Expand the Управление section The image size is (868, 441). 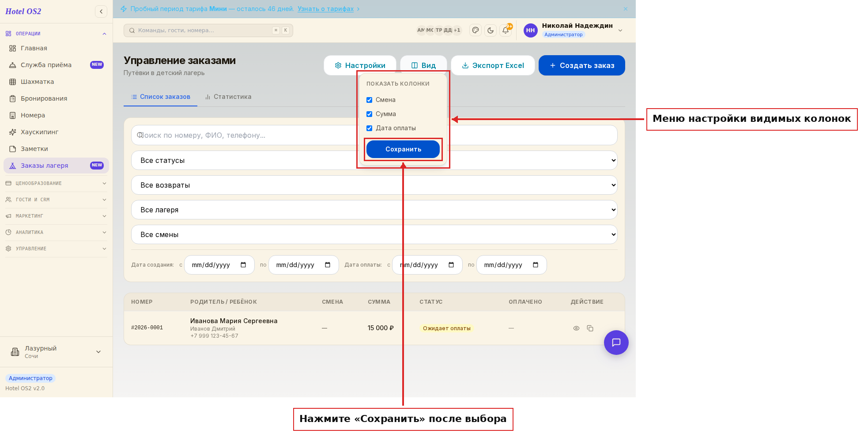[56, 249]
